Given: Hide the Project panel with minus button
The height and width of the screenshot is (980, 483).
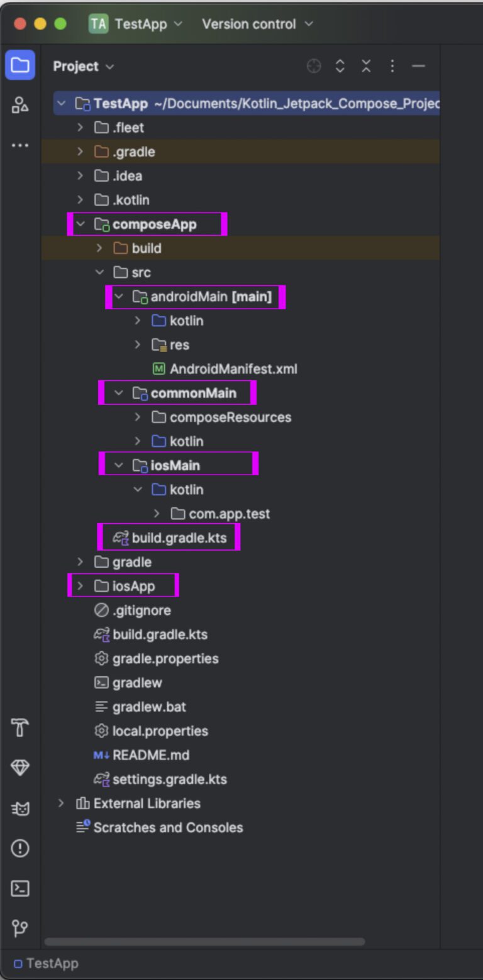Looking at the screenshot, I should coord(418,66).
